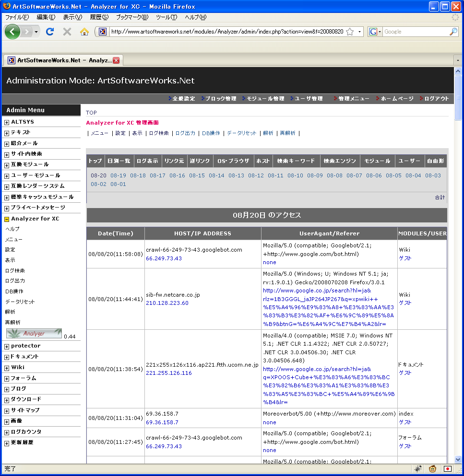Click the green Back navigation button

13,32
